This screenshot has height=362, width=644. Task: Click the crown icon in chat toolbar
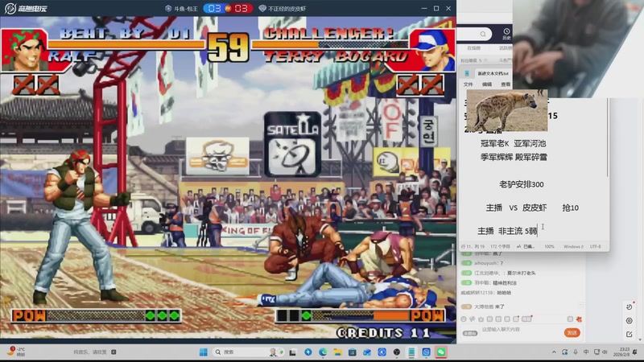(481, 319)
